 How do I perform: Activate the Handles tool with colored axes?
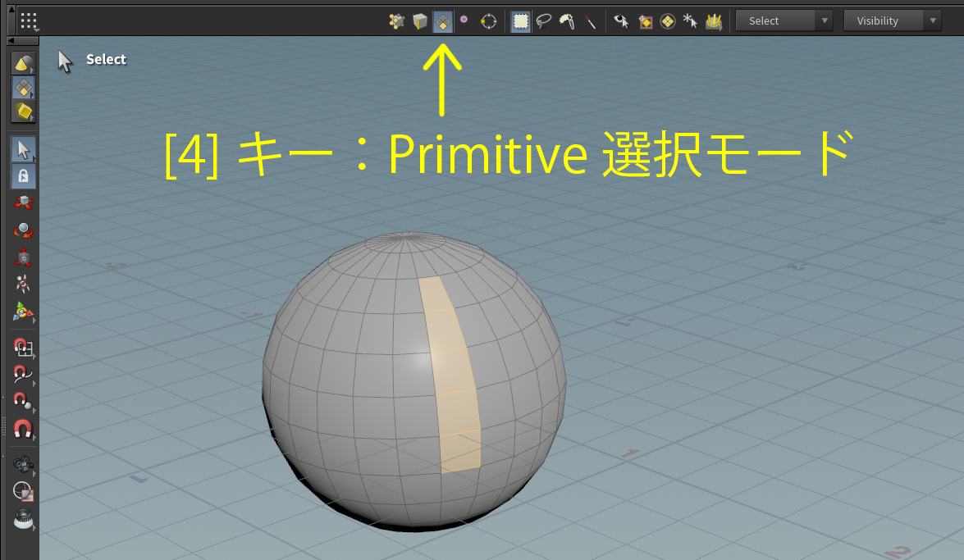(23, 312)
